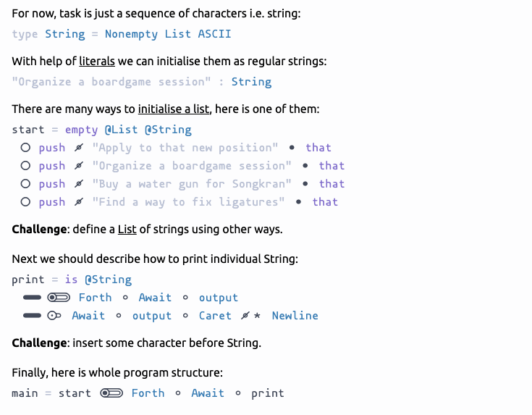This screenshot has height=415, width=532.
Task: Click "@String" in the start definition line
Action: pyautogui.click(x=168, y=130)
